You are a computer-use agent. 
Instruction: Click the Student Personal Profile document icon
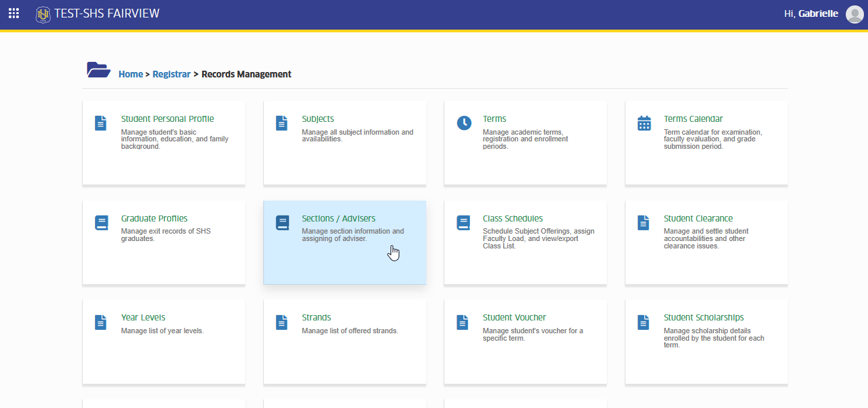pos(100,123)
